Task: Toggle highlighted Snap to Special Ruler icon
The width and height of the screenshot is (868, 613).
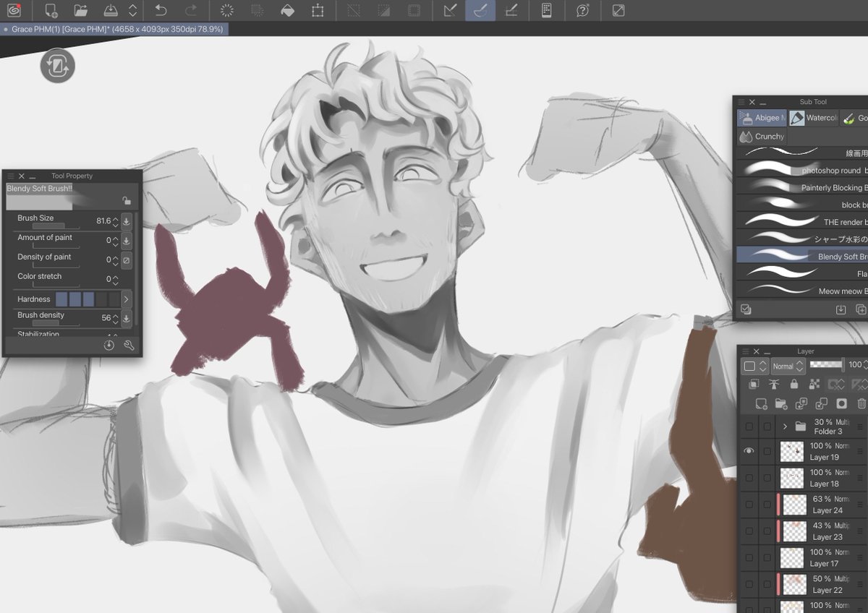Action: click(480, 10)
